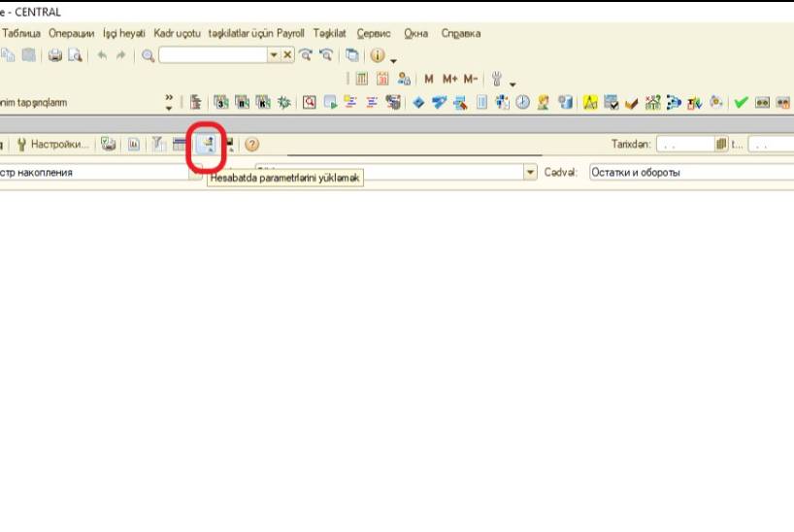Click the yellow help question mark icon

coord(251,145)
